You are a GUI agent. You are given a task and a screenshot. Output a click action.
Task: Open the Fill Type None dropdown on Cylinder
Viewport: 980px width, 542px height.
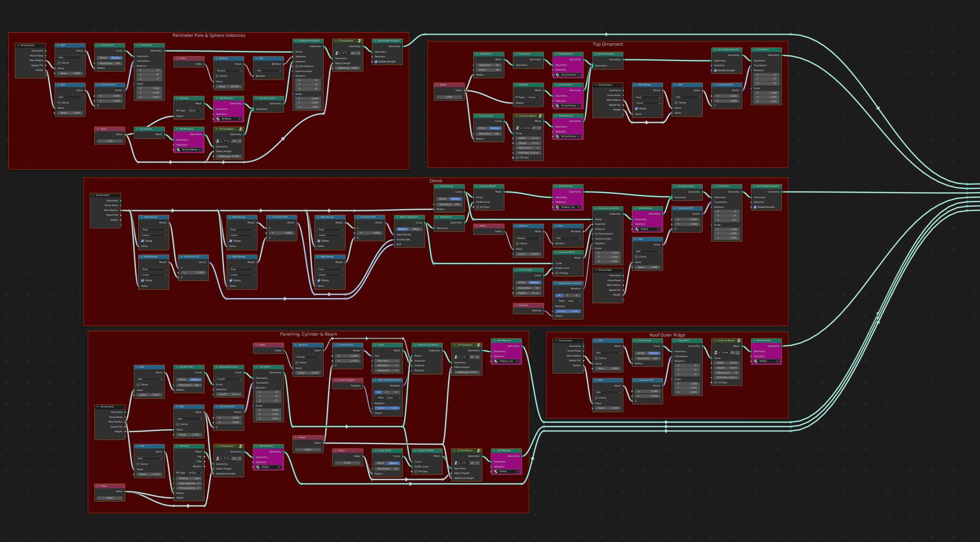click(x=195, y=111)
